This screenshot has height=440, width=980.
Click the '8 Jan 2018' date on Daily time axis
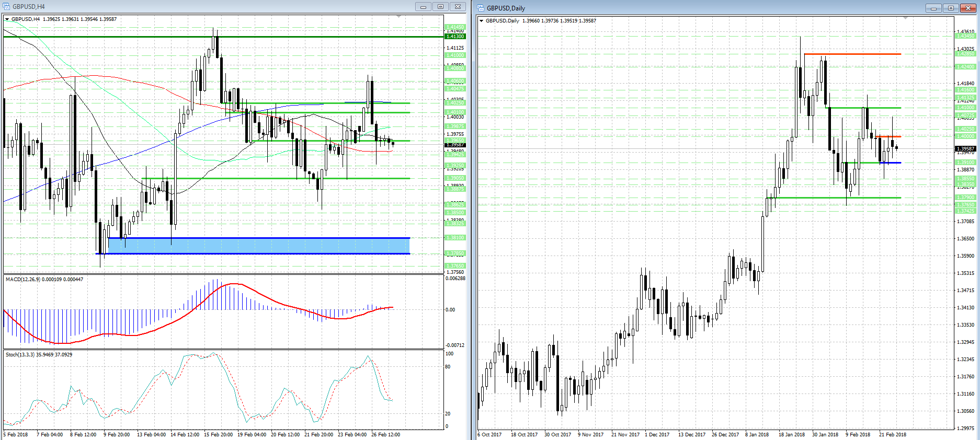(757, 435)
